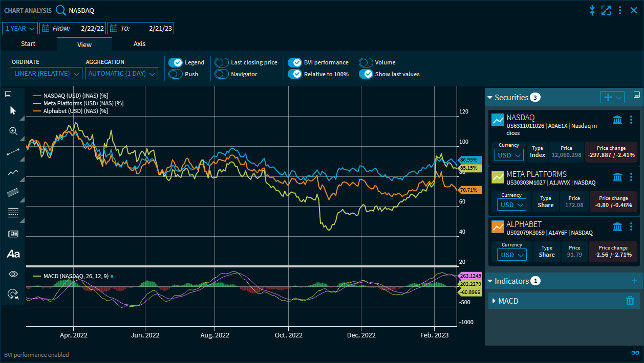Enable the Last closing price toggle
644x363 pixels.
pyautogui.click(x=222, y=62)
